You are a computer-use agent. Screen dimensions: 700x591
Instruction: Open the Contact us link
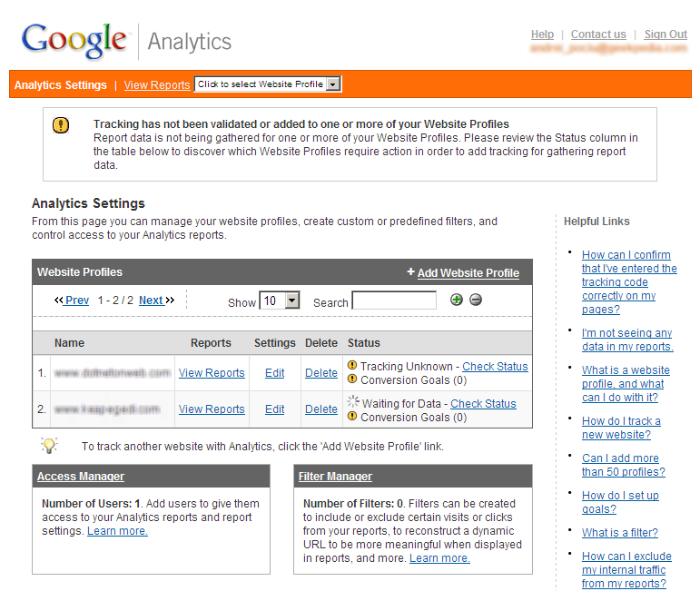(598, 34)
